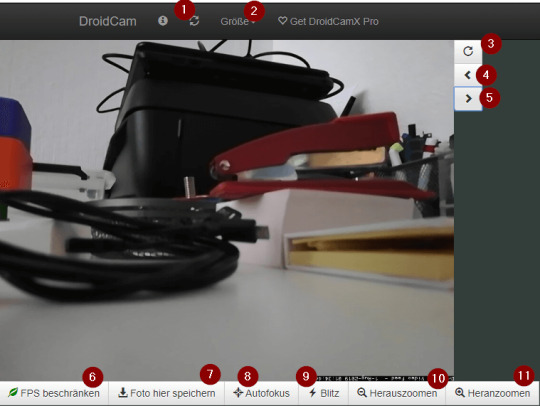Click the left chevron button

click(468, 75)
